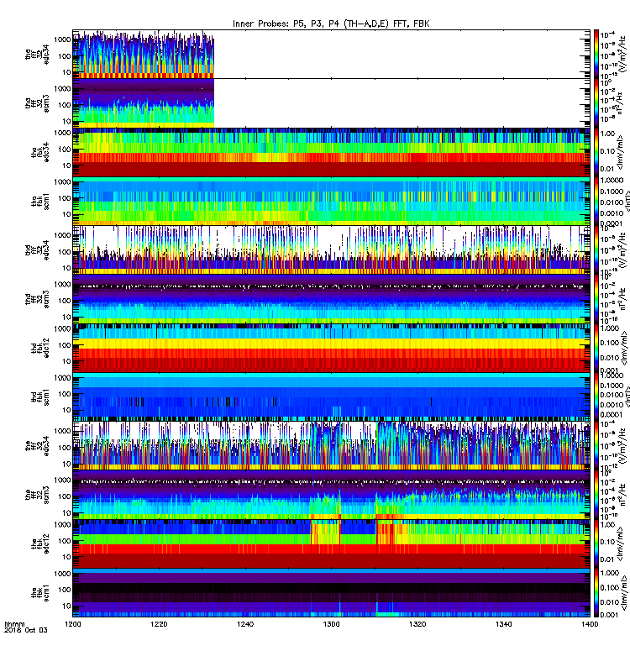Click the 'nT²/Hz' unit label of thd fff scm3
Viewport: 630px width, 672px height.
click(623, 299)
